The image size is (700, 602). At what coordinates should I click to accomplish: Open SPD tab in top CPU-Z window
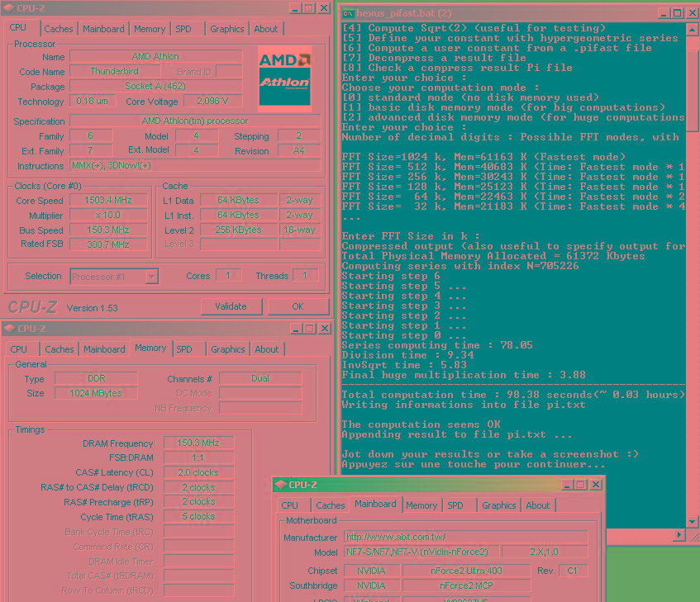tap(183, 29)
